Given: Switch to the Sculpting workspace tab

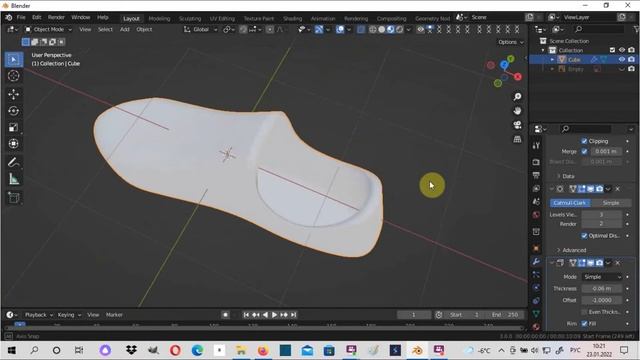Looking at the screenshot, I should click(190, 18).
